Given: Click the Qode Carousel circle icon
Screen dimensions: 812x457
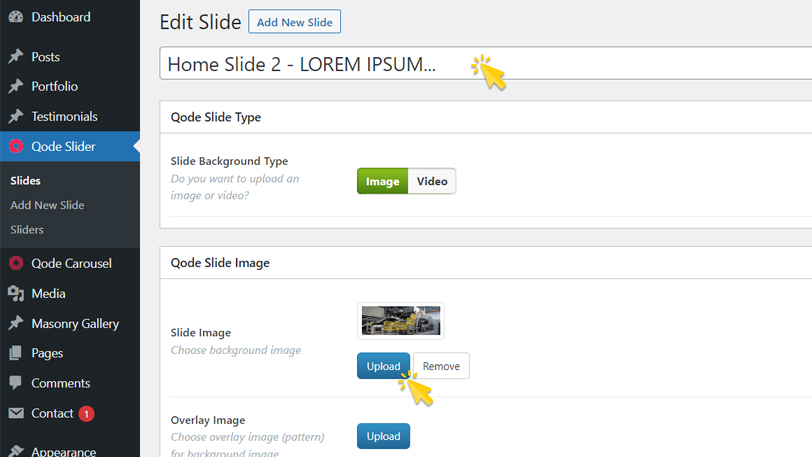Looking at the screenshot, I should pos(16,264).
